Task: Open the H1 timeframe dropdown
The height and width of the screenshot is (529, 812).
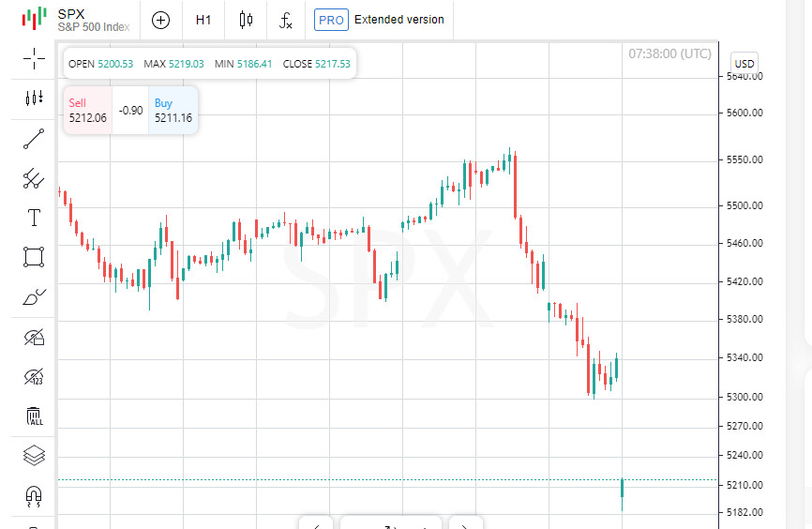Action: pyautogui.click(x=203, y=20)
